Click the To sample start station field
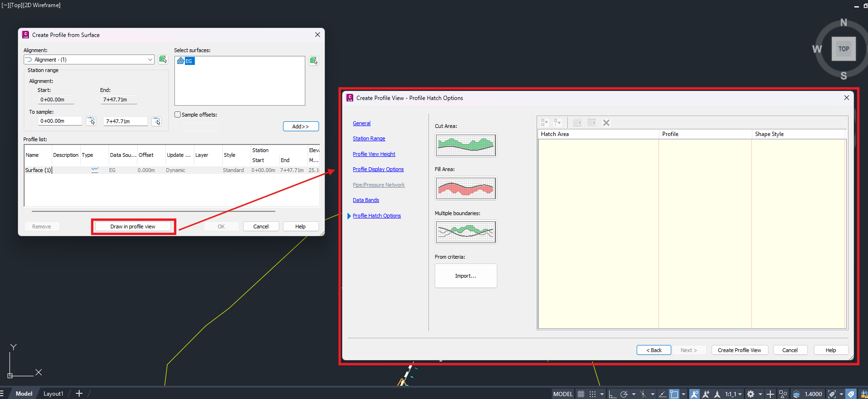Image resolution: width=868 pixels, height=399 pixels. [60, 121]
